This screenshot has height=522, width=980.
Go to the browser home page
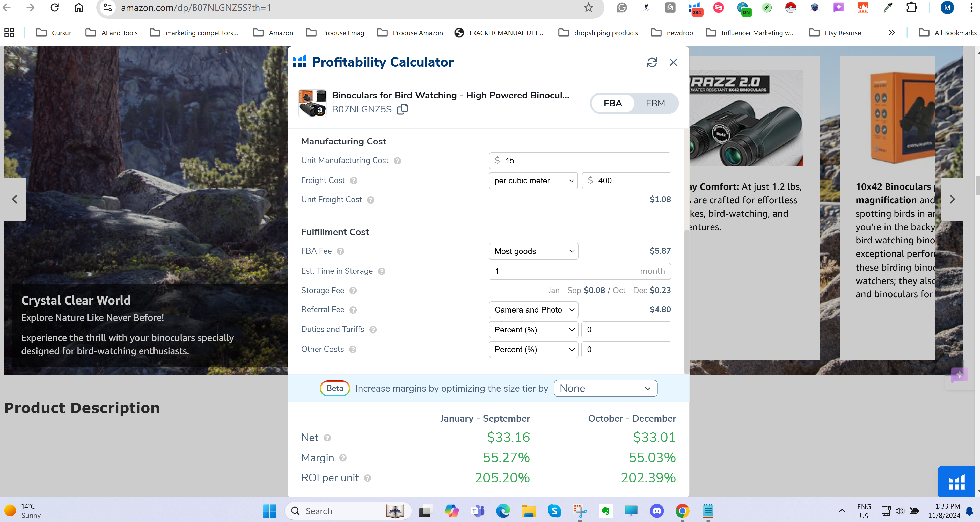(78, 8)
